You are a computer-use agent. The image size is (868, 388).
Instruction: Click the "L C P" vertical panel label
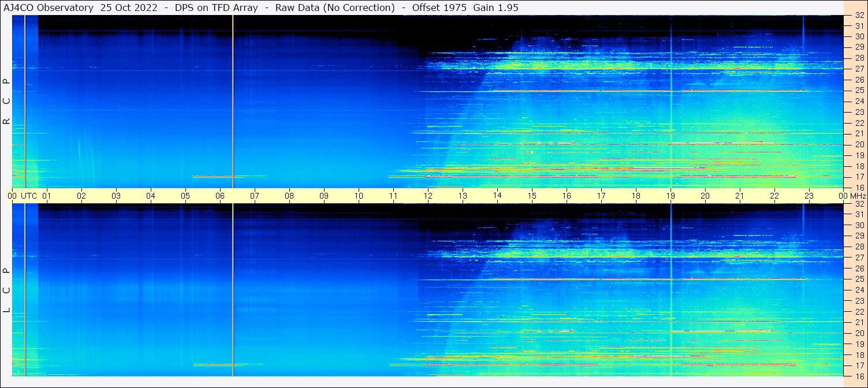tap(6, 290)
